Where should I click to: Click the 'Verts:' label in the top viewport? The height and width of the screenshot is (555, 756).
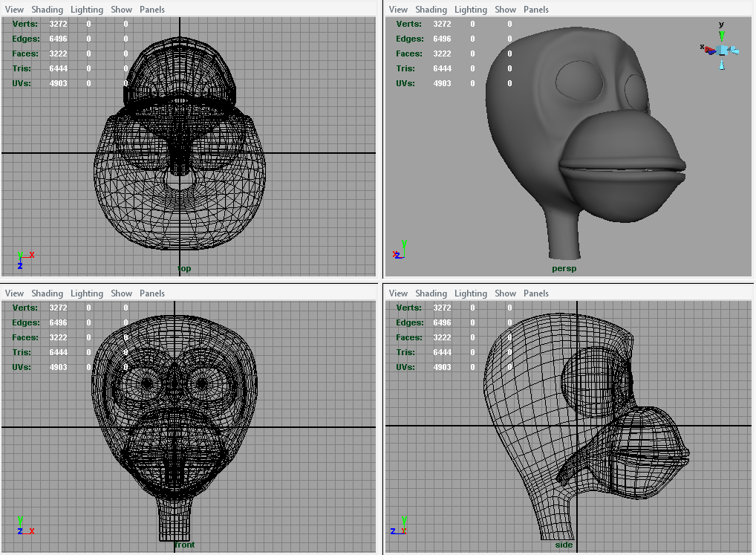pos(25,24)
